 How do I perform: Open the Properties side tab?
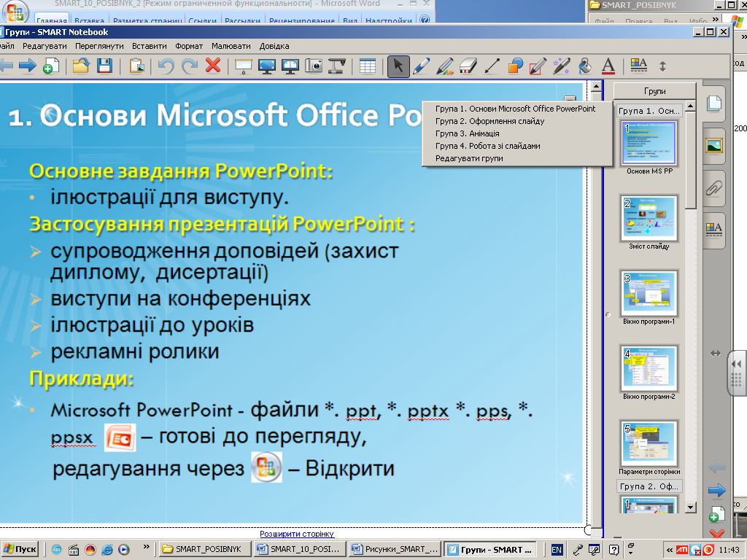coord(714,230)
